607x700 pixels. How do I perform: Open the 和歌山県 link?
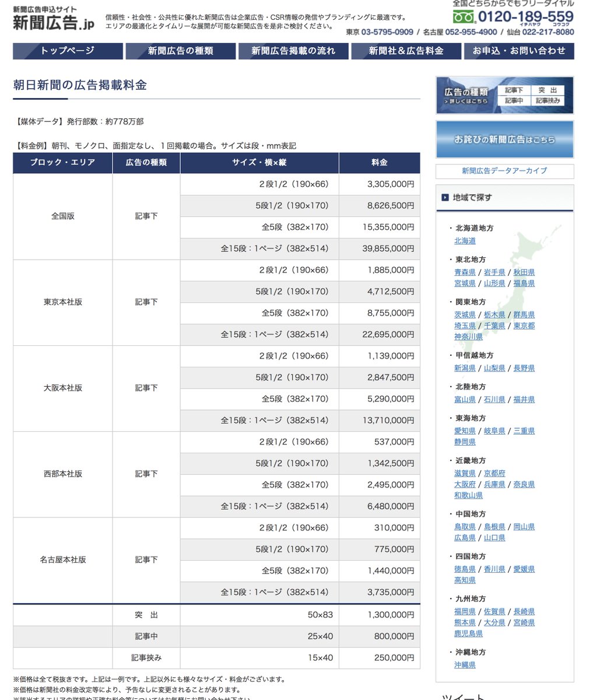(x=469, y=496)
